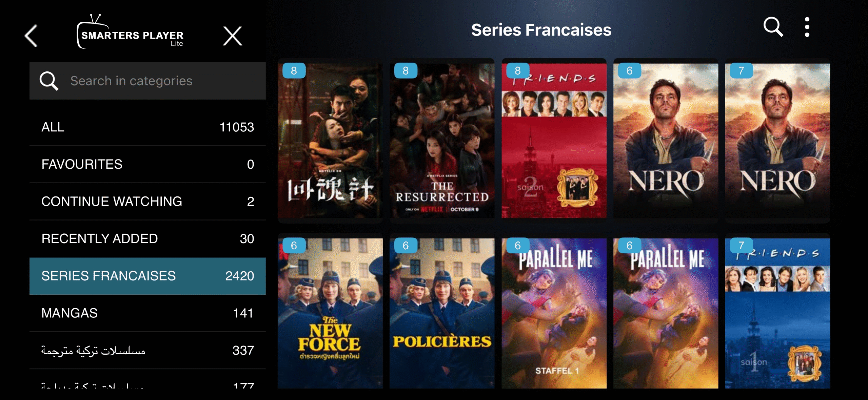Open the MANGAS category
The height and width of the screenshot is (400, 868).
tap(147, 313)
